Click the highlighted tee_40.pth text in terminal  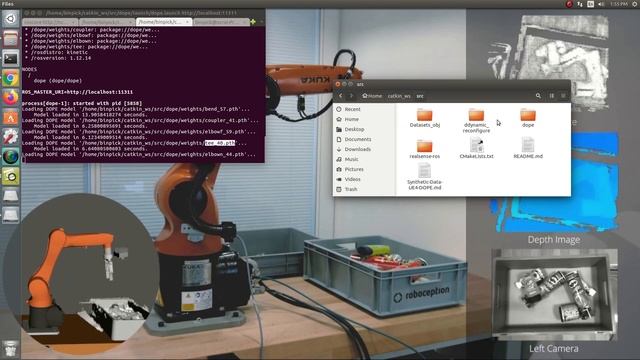tap(220, 143)
